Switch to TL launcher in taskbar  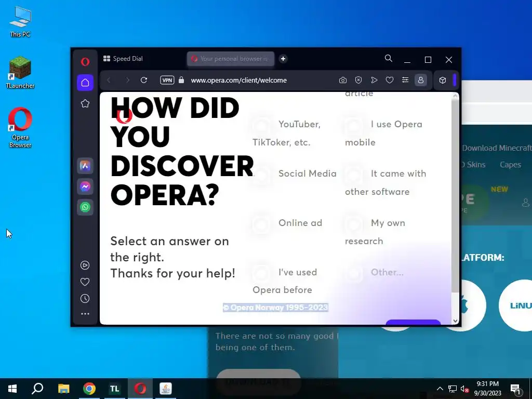pyautogui.click(x=115, y=389)
